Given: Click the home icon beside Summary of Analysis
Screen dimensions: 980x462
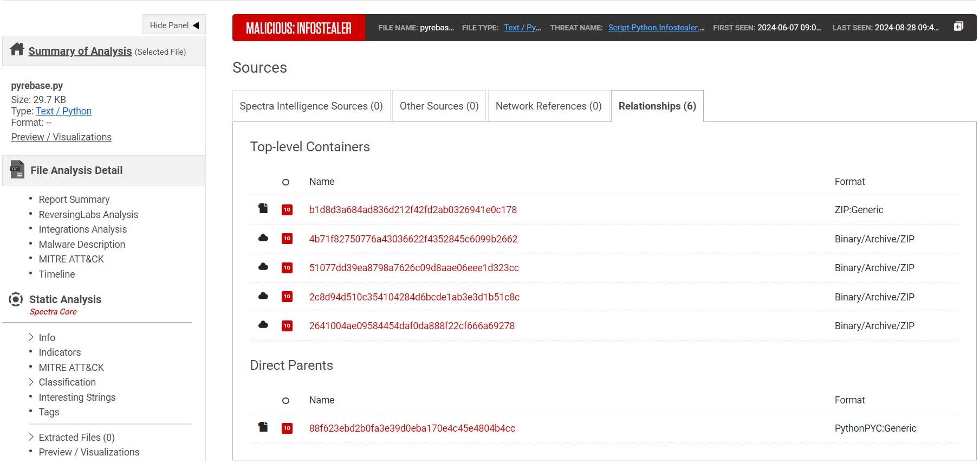Looking at the screenshot, I should point(17,49).
